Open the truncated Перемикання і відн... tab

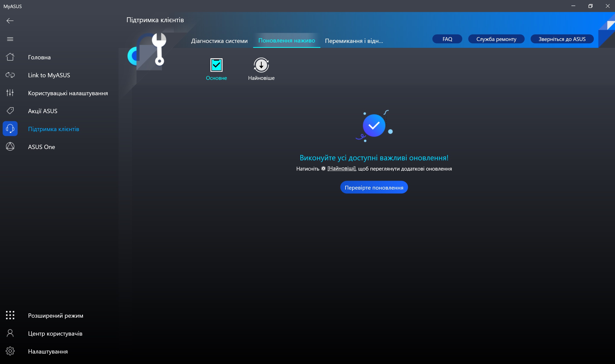pyautogui.click(x=354, y=41)
